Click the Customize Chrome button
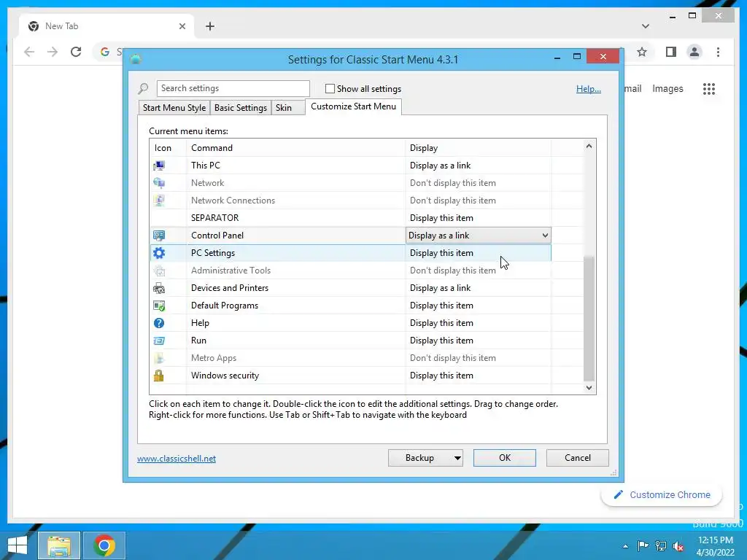This screenshot has height=560, width=747. 662,495
